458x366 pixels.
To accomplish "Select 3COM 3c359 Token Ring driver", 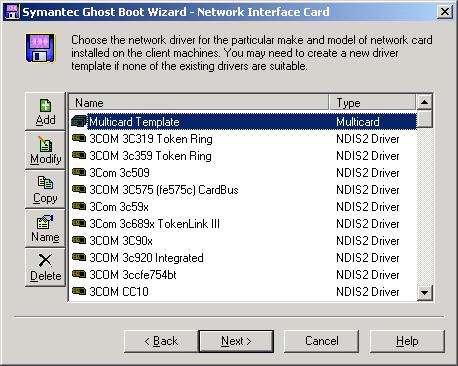I will [x=243, y=155].
